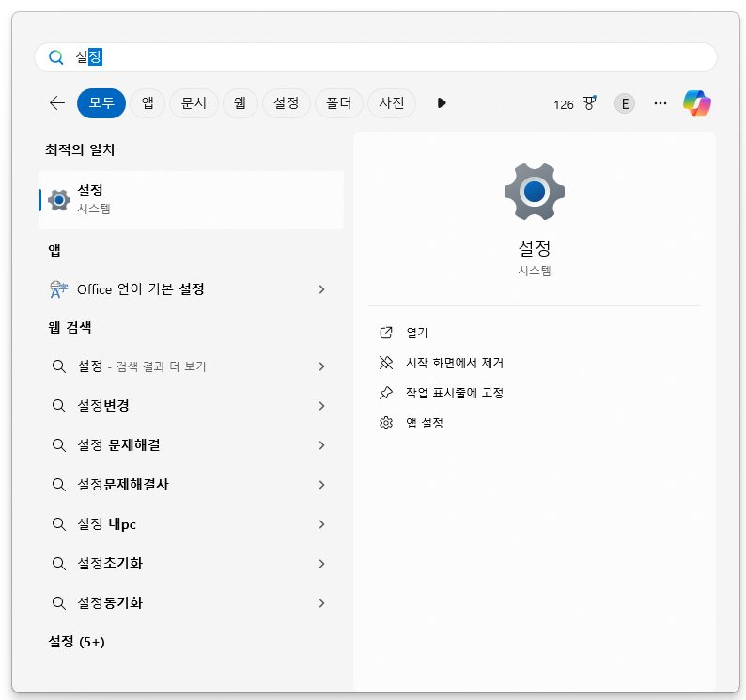Select 설정초기화 web suggestion text
The height and width of the screenshot is (700, 746).
[x=110, y=564]
